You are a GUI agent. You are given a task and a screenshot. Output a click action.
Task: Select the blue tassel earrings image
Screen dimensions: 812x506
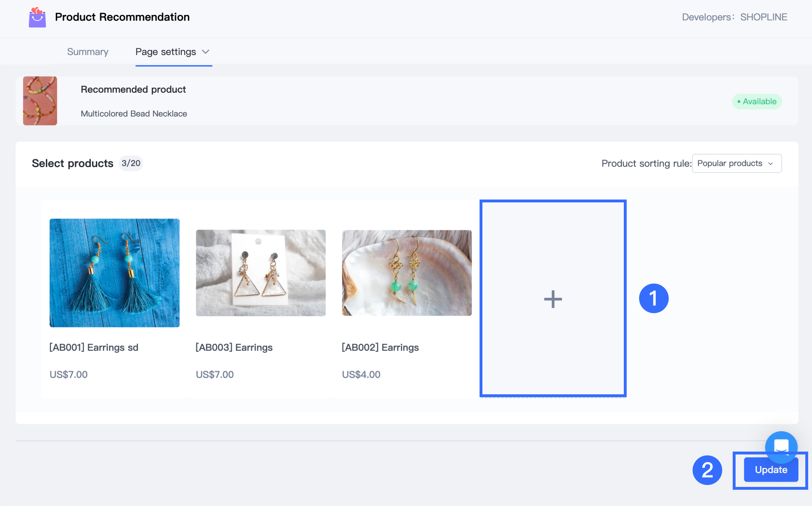point(114,273)
